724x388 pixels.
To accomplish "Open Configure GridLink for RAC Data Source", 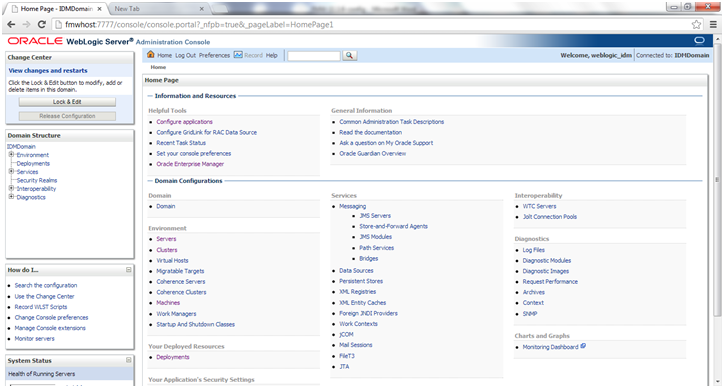I will point(206,133).
